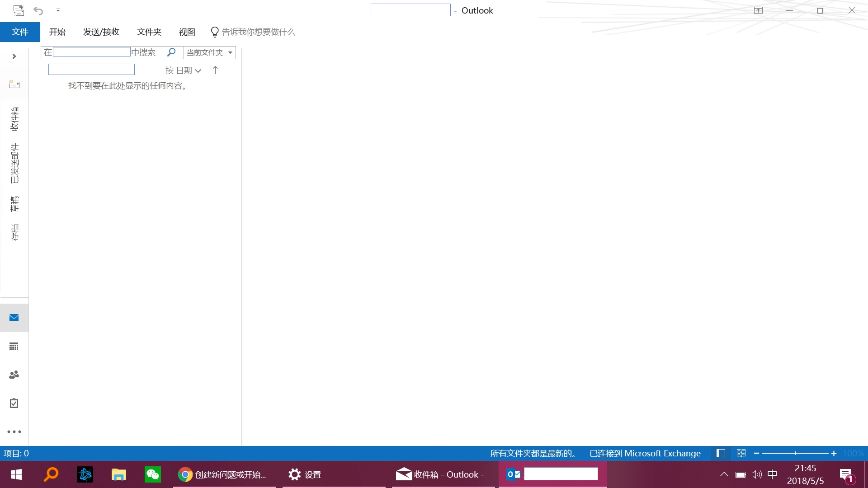Click the volume speaker icon
Viewport: 868px width, 488px height.
click(756, 474)
